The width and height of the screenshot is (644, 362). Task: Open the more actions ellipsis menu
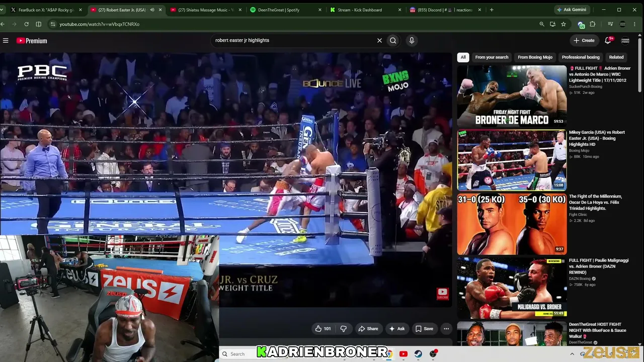click(446, 329)
